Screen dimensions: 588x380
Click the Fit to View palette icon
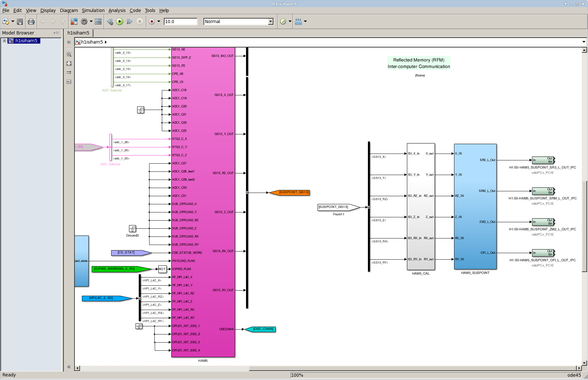click(69, 63)
